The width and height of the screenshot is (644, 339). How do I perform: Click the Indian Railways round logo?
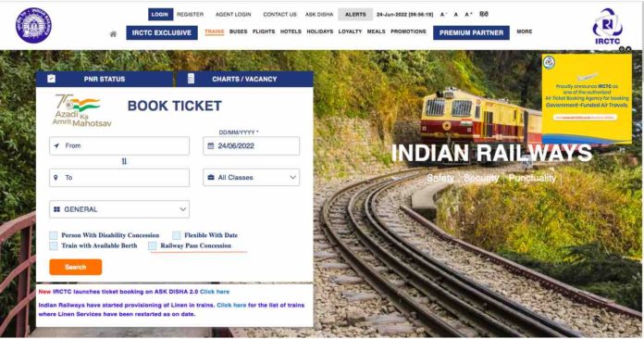tap(33, 26)
